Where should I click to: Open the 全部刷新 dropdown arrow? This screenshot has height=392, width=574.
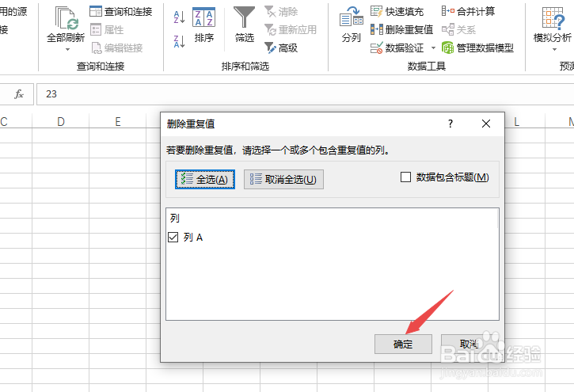[67, 49]
